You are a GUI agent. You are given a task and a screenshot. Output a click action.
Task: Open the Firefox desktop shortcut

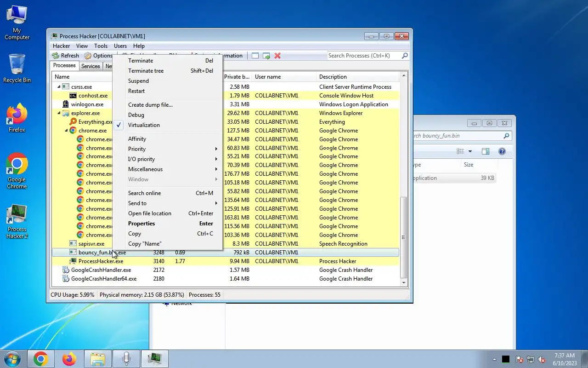(17, 118)
